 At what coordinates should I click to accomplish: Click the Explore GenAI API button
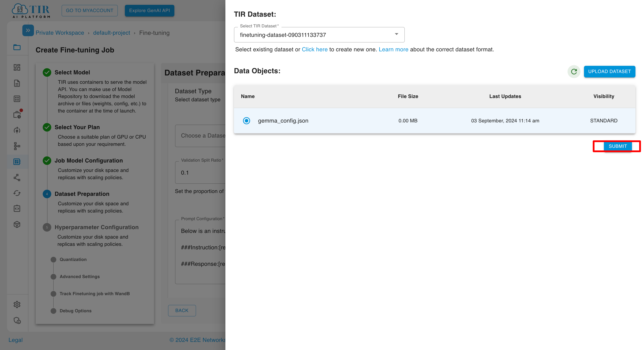pyautogui.click(x=149, y=11)
